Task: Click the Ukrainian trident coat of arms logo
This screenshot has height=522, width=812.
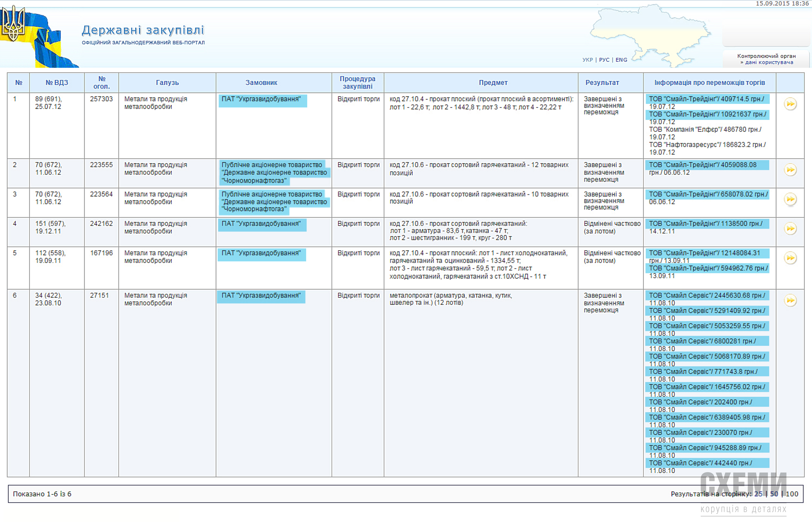Action: (x=14, y=24)
